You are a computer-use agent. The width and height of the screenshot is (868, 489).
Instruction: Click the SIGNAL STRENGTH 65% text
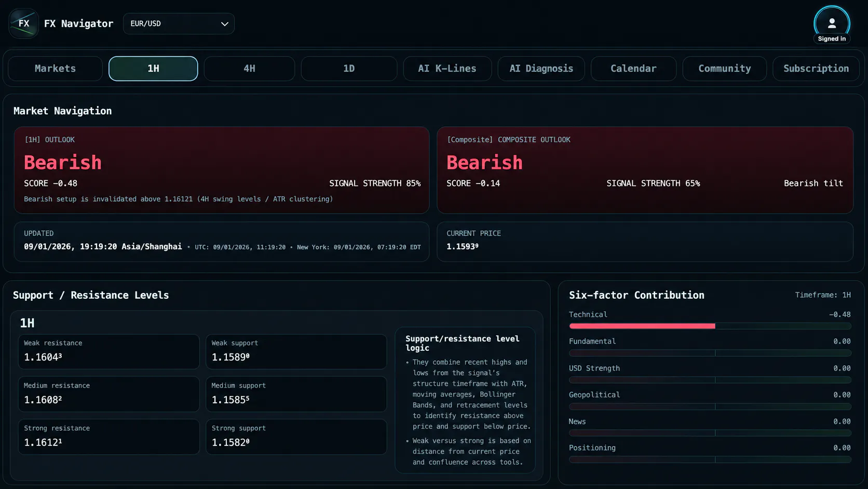coord(653,183)
